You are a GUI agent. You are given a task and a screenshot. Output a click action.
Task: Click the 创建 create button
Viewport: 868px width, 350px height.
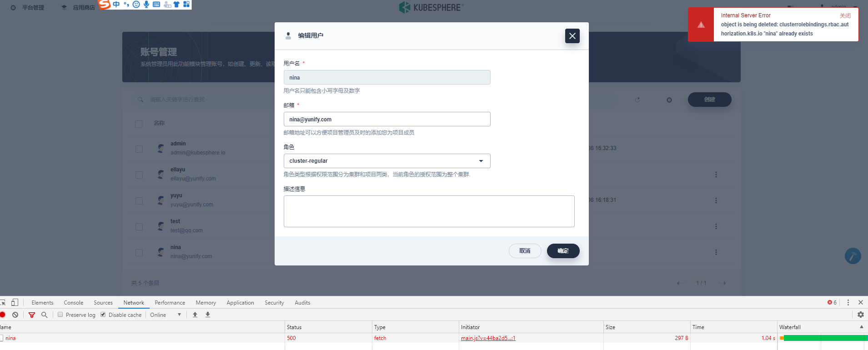coord(709,100)
